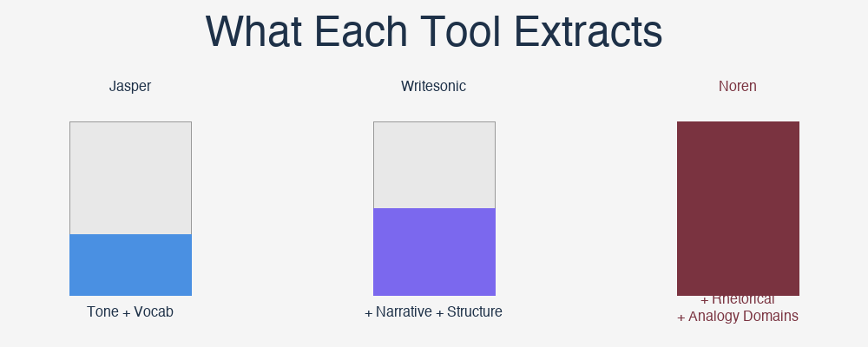Click the word "Tone" under Jasper's bar
Viewport: 868px width, 347px height.
tap(102, 311)
